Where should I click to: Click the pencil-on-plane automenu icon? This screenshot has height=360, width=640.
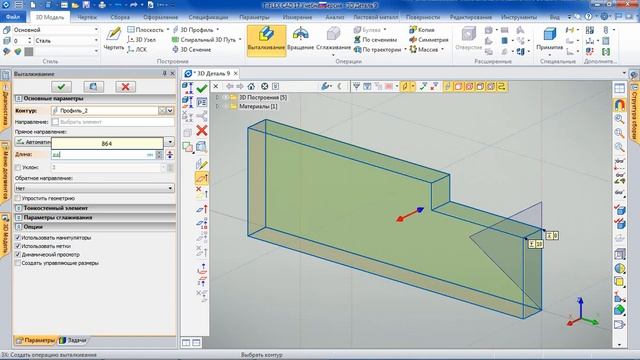202,164
